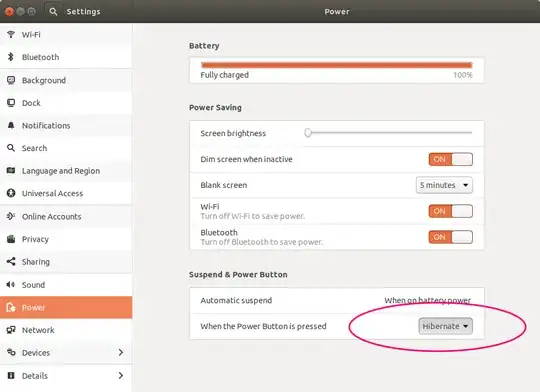Go to Background settings

coord(66,80)
